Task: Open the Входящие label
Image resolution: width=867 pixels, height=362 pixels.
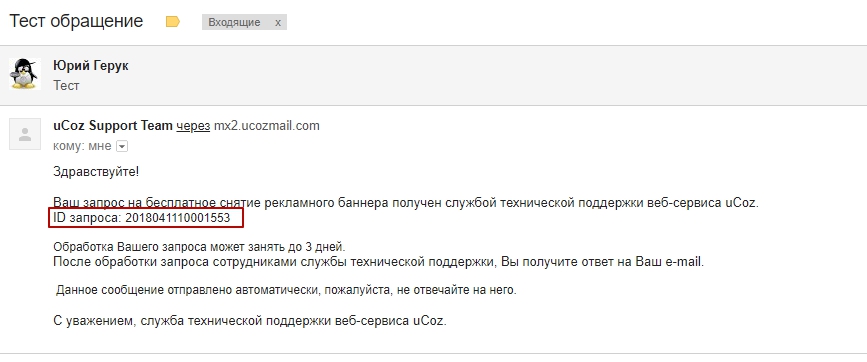Action: 234,23
